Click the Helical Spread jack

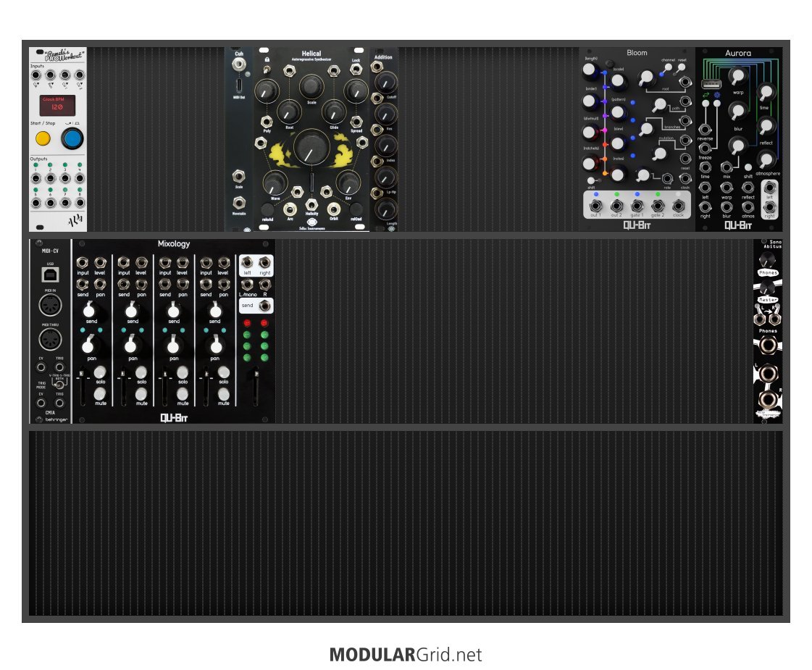click(356, 122)
